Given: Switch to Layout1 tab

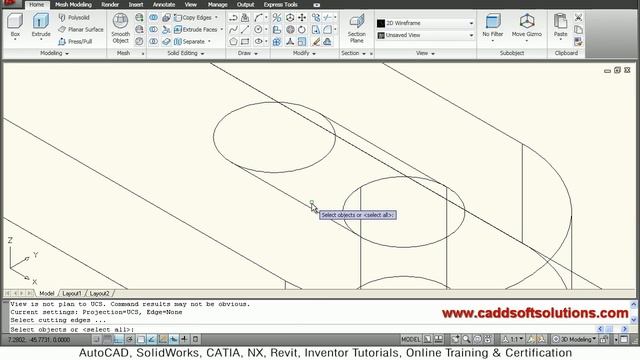Looking at the screenshot, I should pyautogui.click(x=72, y=293).
